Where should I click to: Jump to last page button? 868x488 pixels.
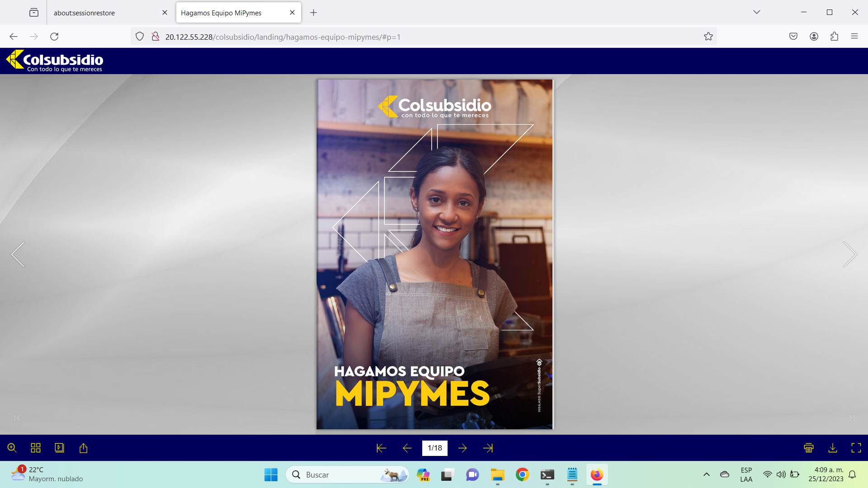pyautogui.click(x=488, y=448)
